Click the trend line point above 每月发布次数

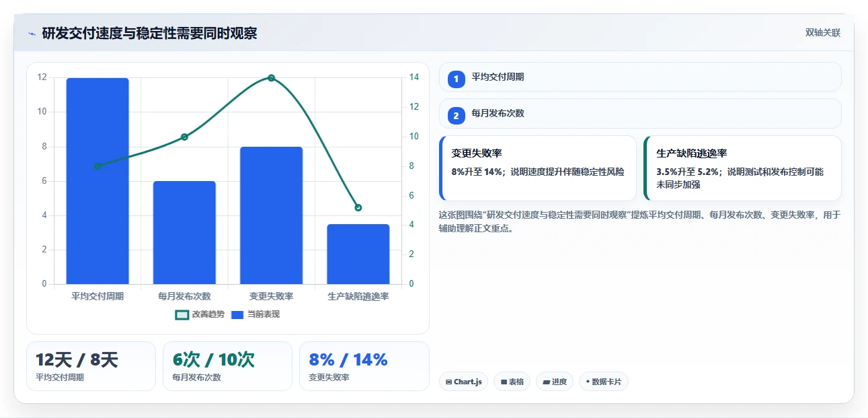click(184, 137)
